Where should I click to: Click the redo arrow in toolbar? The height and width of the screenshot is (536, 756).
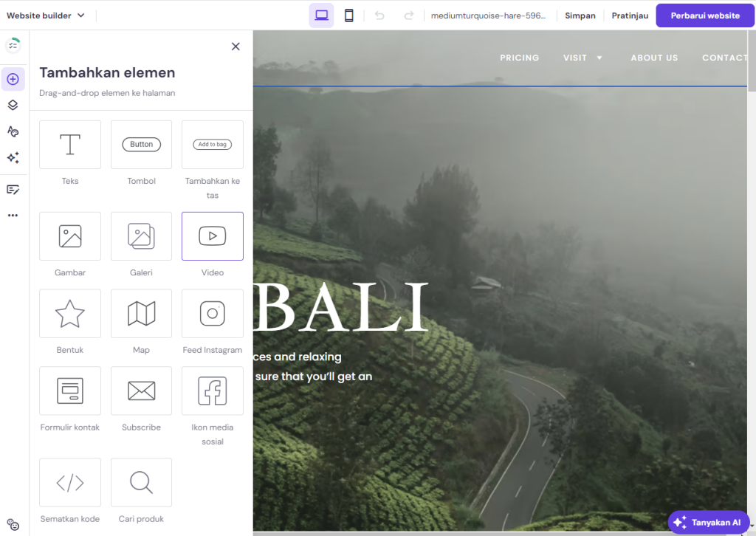pos(408,14)
